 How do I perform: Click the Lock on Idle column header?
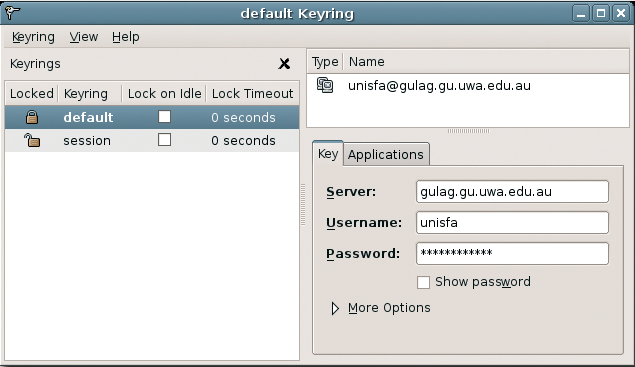point(164,94)
